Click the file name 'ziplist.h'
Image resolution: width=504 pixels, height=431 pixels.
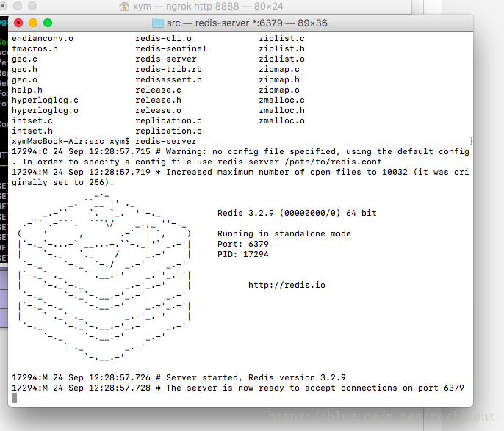282,48
